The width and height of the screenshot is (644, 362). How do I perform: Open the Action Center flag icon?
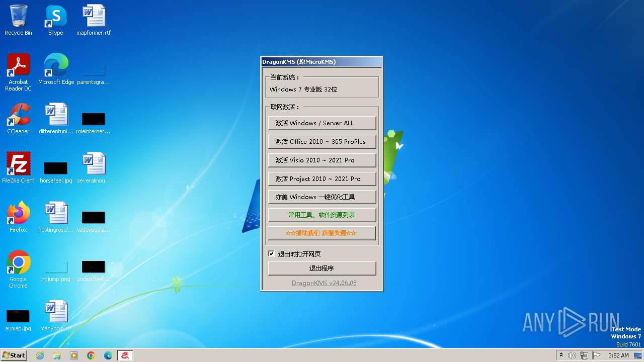(x=597, y=355)
